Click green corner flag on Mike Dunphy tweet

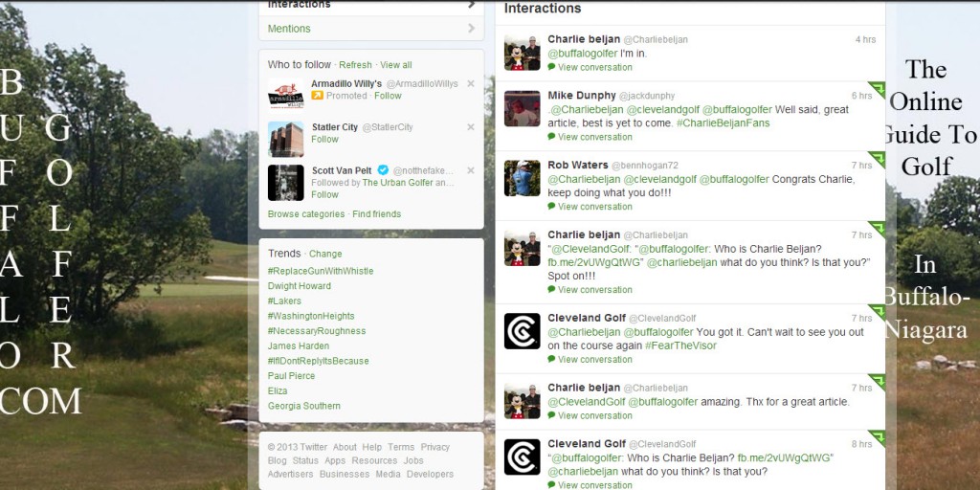(877, 89)
